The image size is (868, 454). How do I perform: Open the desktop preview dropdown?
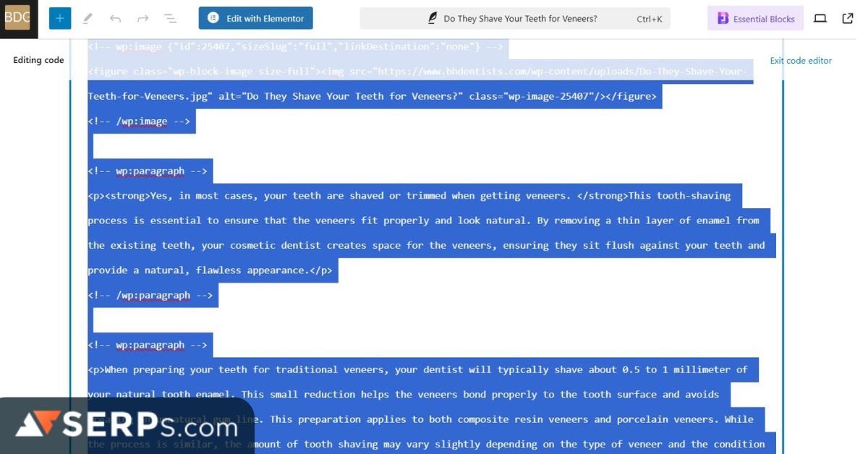click(x=820, y=18)
